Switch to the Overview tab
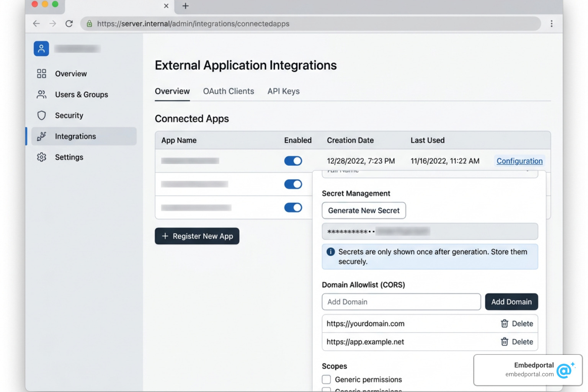This screenshot has height=392, width=588. (x=172, y=91)
